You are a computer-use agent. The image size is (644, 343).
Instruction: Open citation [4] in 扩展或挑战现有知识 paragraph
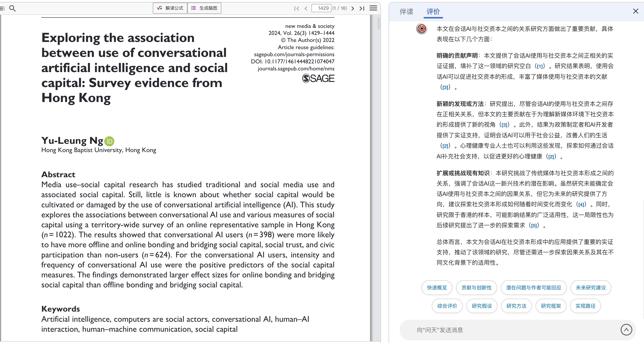(581, 205)
